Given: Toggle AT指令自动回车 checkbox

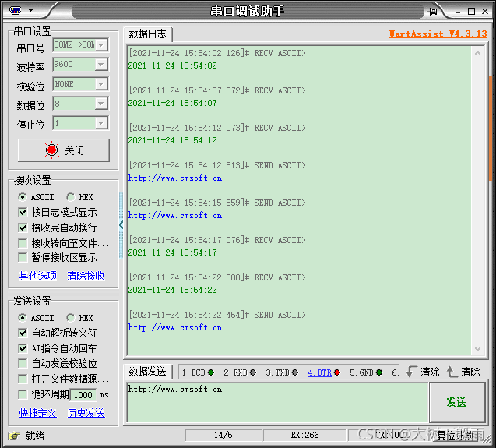Looking at the screenshot, I should coord(23,348).
